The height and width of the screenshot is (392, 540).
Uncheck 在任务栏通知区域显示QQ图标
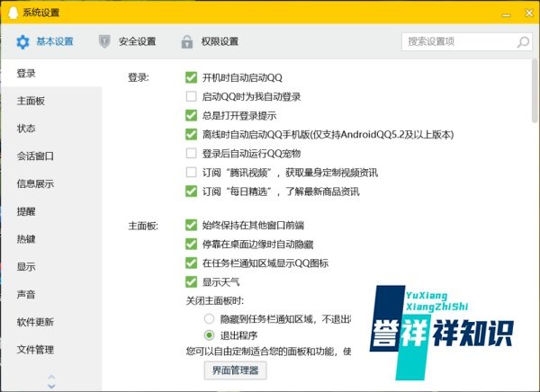coord(191,263)
